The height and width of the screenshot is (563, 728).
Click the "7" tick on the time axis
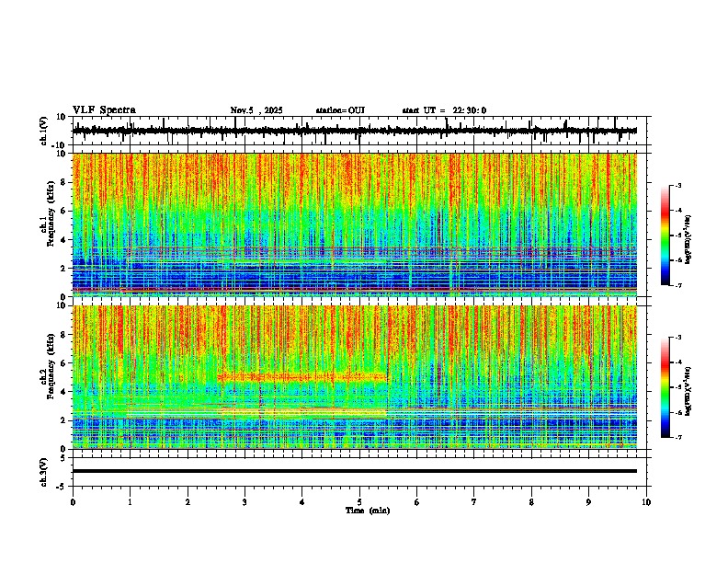(474, 502)
